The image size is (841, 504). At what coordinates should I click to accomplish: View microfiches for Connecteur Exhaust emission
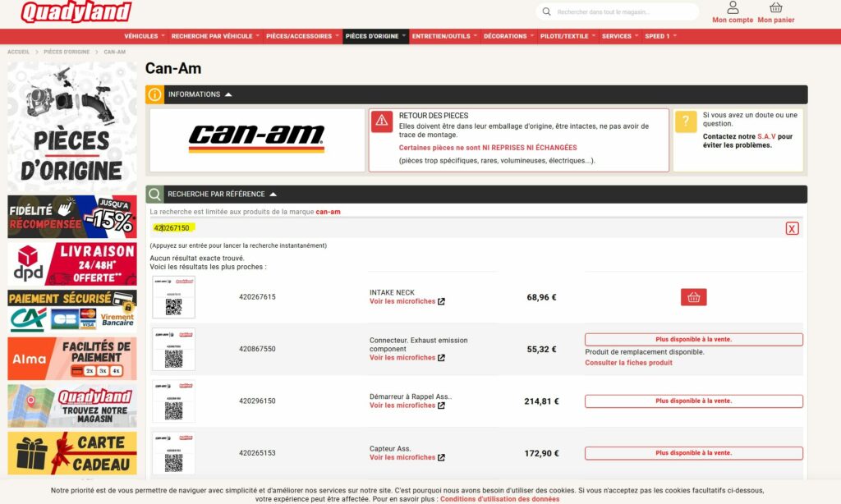pos(407,358)
